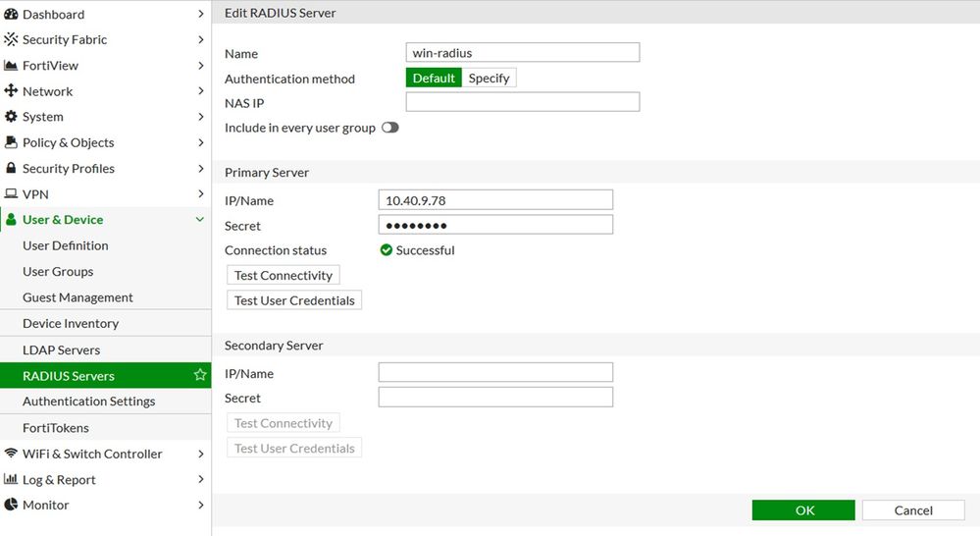
Task: Expand the Policy & Objects chevron
Action: coord(200,143)
